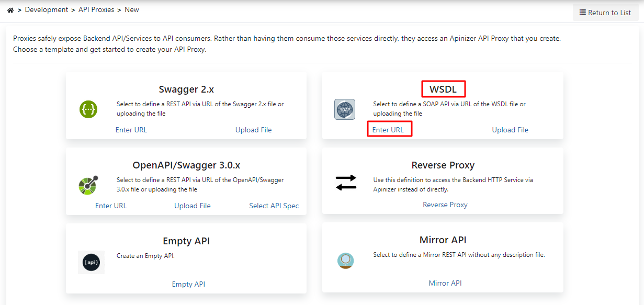The image size is (644, 305).
Task: Click the black Empty API icon
Action: [x=91, y=262]
